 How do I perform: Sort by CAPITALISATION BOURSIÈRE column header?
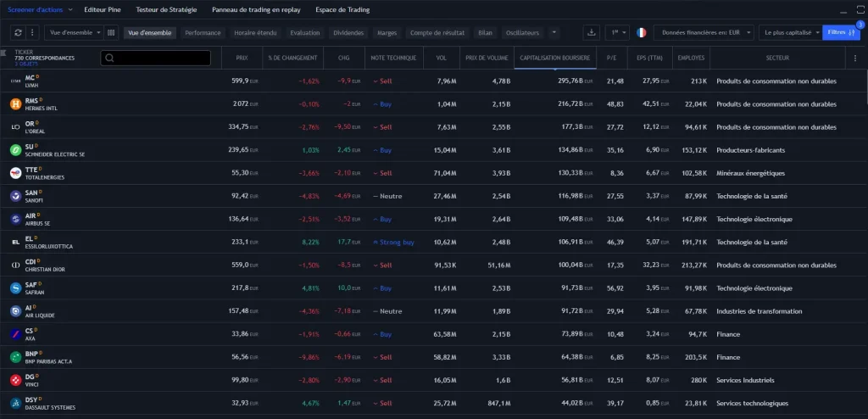(x=555, y=58)
